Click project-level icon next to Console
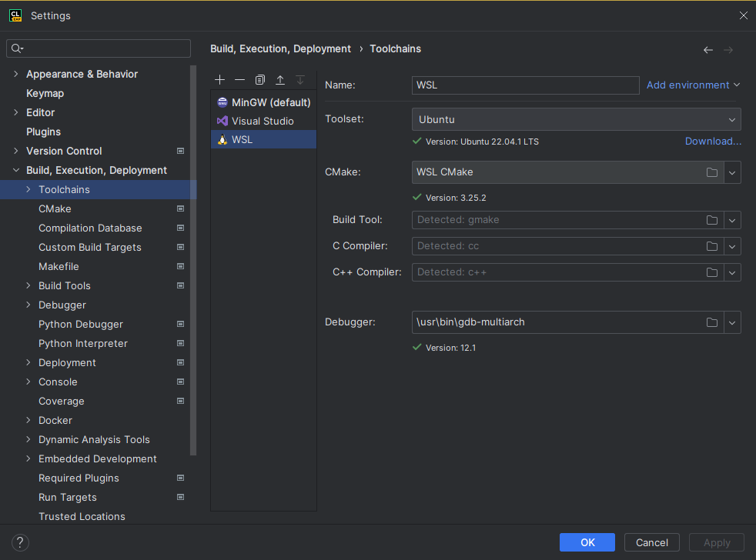This screenshot has width=756, height=560. [x=180, y=382]
